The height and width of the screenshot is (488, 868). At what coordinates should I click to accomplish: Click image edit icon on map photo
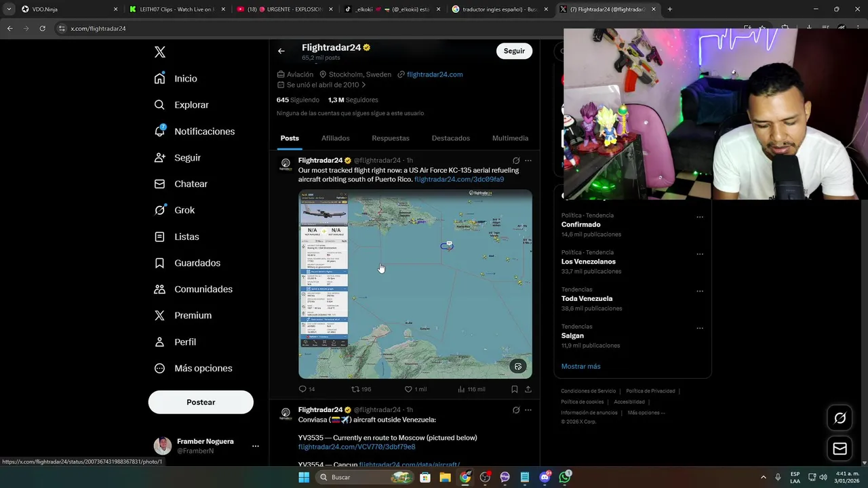point(518,367)
